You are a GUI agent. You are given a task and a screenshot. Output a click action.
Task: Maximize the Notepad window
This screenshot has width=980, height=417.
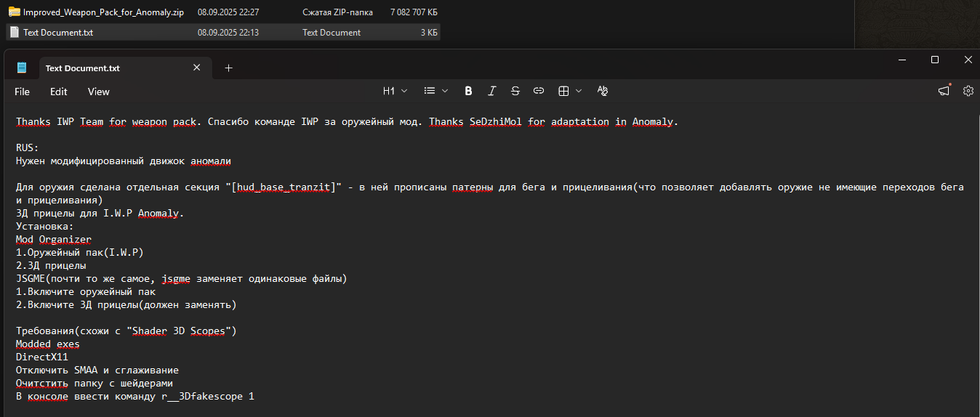tap(935, 60)
